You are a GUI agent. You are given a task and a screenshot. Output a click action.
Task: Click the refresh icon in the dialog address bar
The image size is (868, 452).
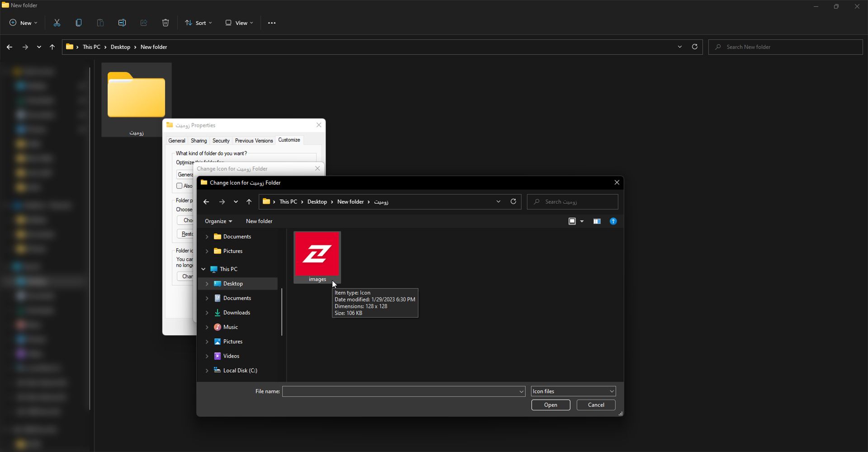coord(513,202)
